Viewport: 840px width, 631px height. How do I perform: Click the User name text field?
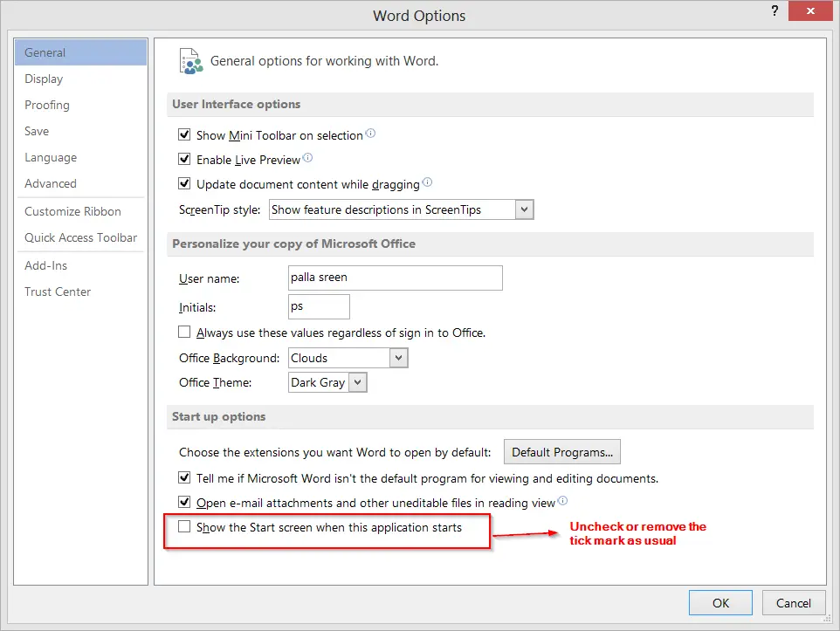click(x=396, y=278)
